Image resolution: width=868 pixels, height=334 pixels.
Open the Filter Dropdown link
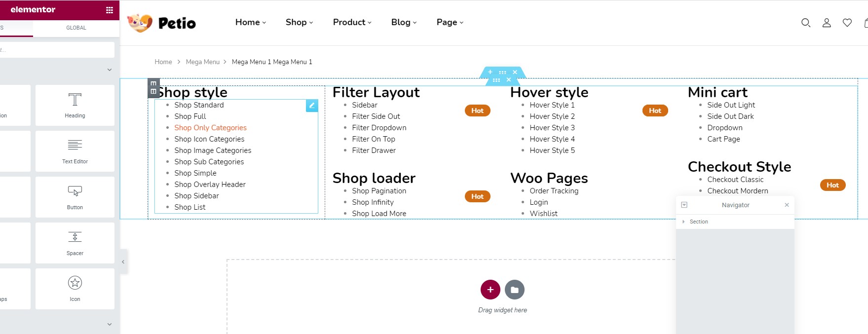(379, 128)
